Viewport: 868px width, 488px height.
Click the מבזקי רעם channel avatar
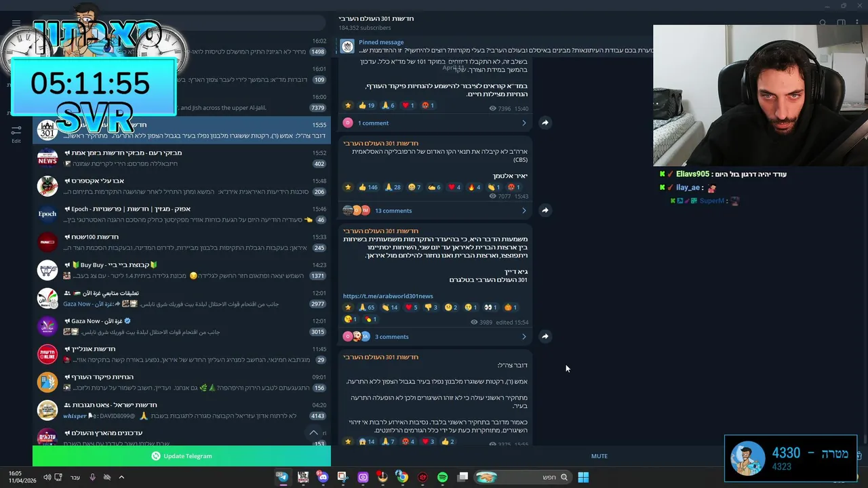pos(47,158)
